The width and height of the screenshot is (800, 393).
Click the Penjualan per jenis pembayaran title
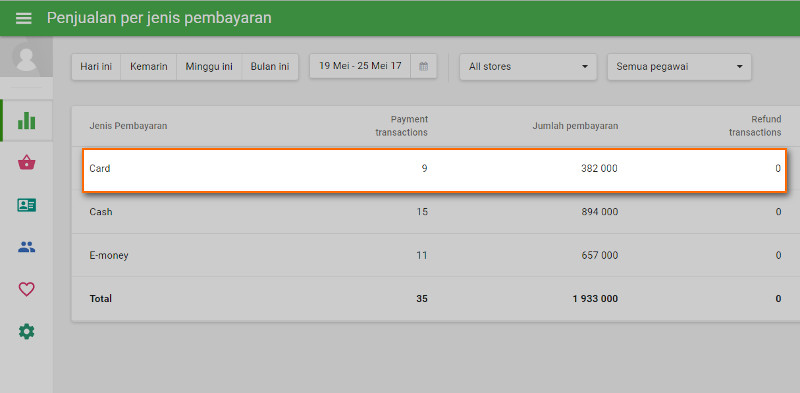coord(159,18)
